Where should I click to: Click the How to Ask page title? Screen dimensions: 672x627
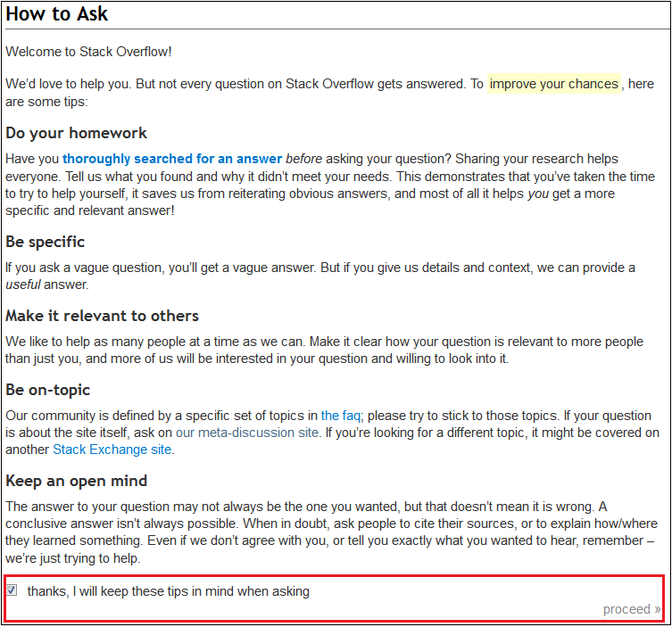click(x=57, y=14)
